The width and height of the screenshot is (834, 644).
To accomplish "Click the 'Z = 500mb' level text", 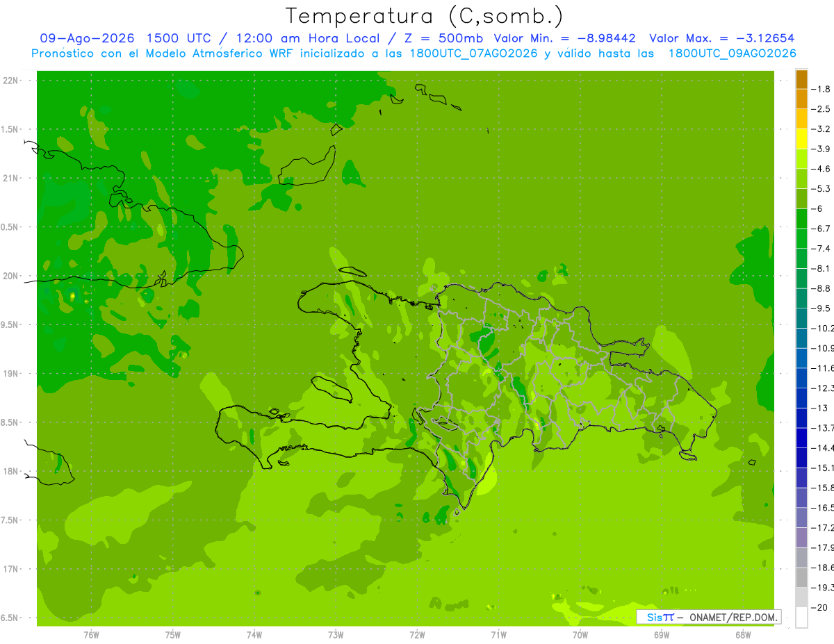I will 443,38.
